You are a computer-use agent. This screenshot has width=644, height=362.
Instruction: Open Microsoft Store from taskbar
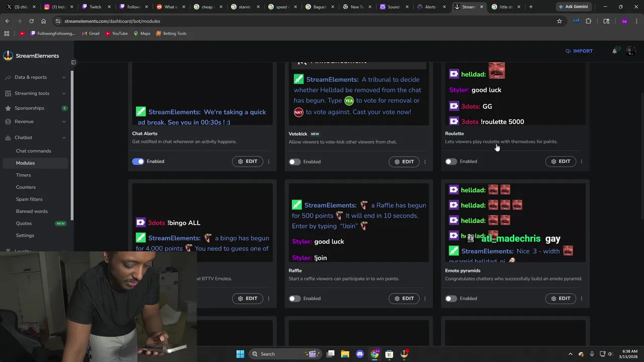coord(389,354)
